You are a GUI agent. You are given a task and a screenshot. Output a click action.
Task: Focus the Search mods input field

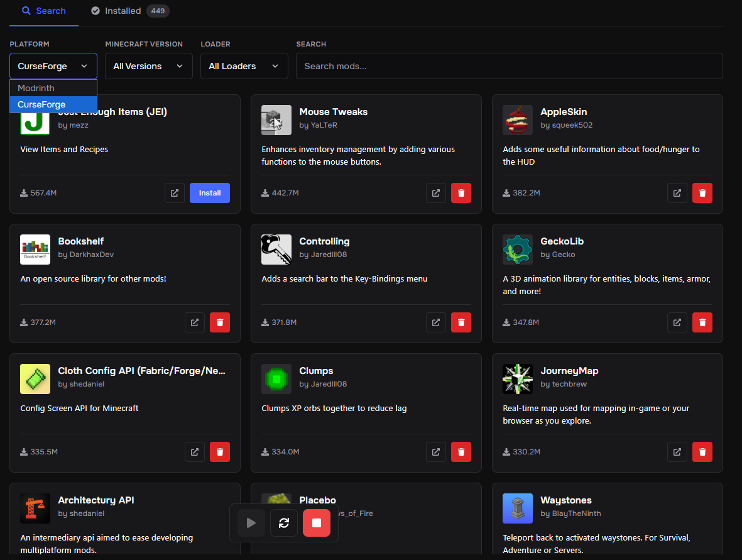coord(509,66)
